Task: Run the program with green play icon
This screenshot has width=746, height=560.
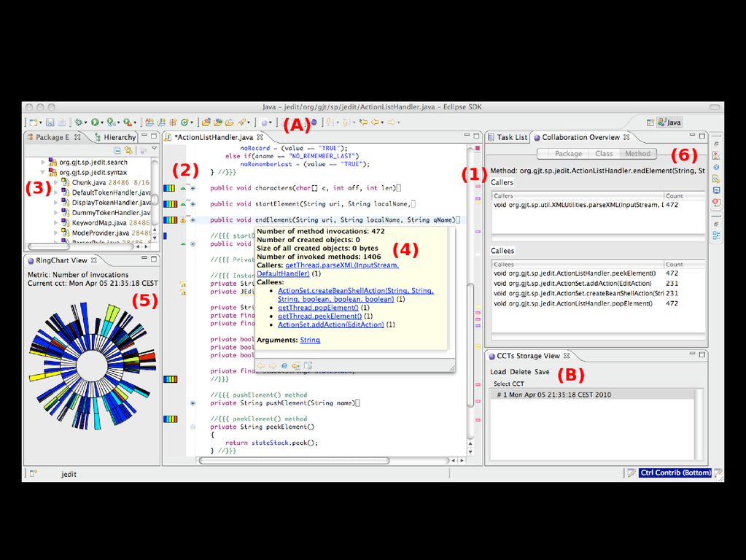Action: pos(95,122)
